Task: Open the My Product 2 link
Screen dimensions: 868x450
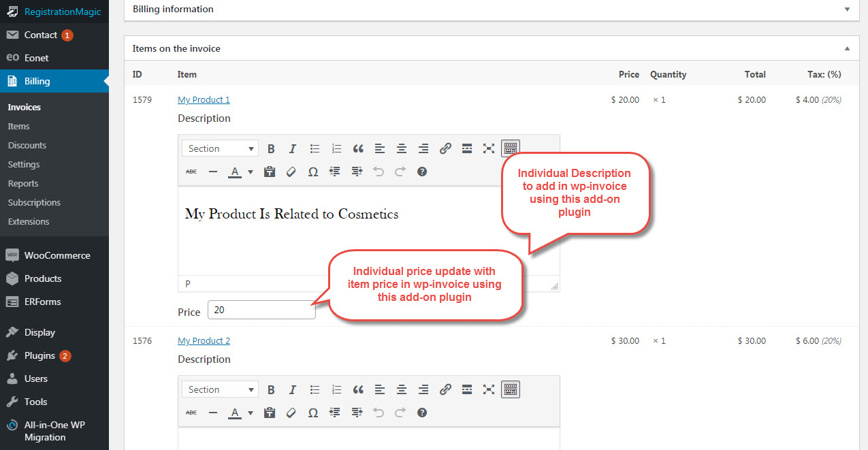Action: point(204,340)
